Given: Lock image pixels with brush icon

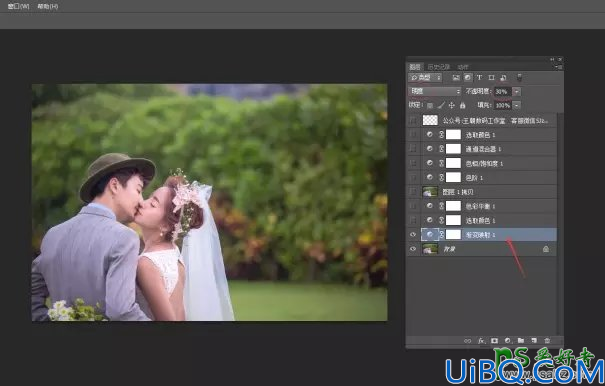Looking at the screenshot, I should [x=441, y=105].
